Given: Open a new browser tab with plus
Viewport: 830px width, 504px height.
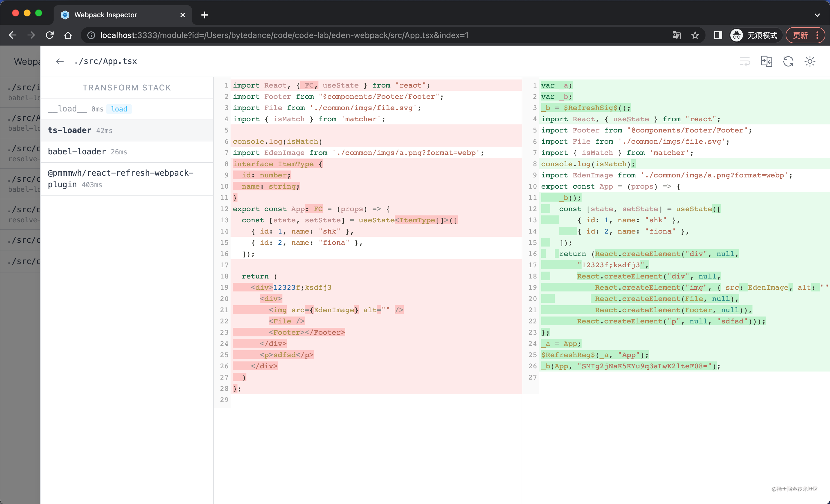Looking at the screenshot, I should [204, 15].
